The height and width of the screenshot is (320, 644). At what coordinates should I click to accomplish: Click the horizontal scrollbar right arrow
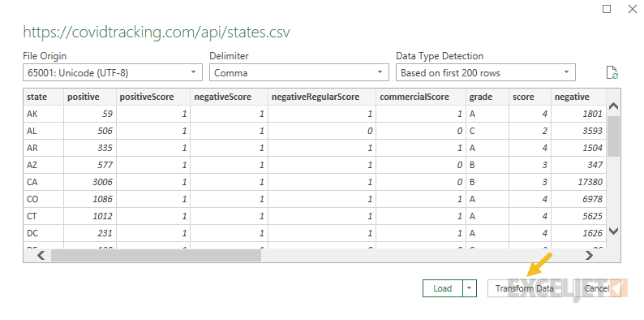590,256
